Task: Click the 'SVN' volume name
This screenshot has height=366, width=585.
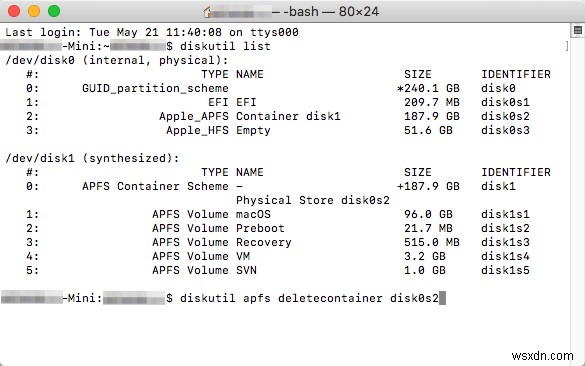Action: [247, 270]
